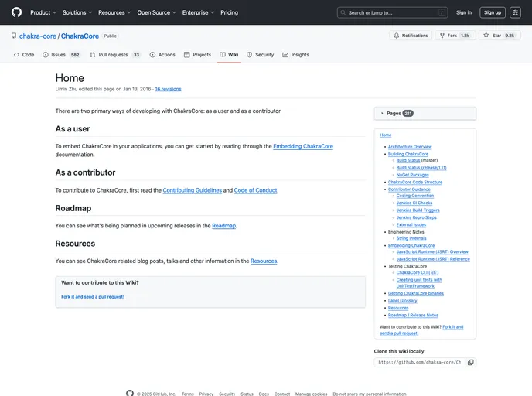Open ChakraCore CLI (ch) link

pos(418,272)
